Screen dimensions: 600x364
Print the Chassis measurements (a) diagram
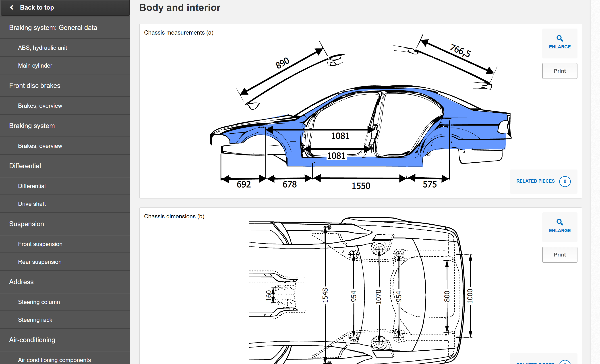(560, 71)
